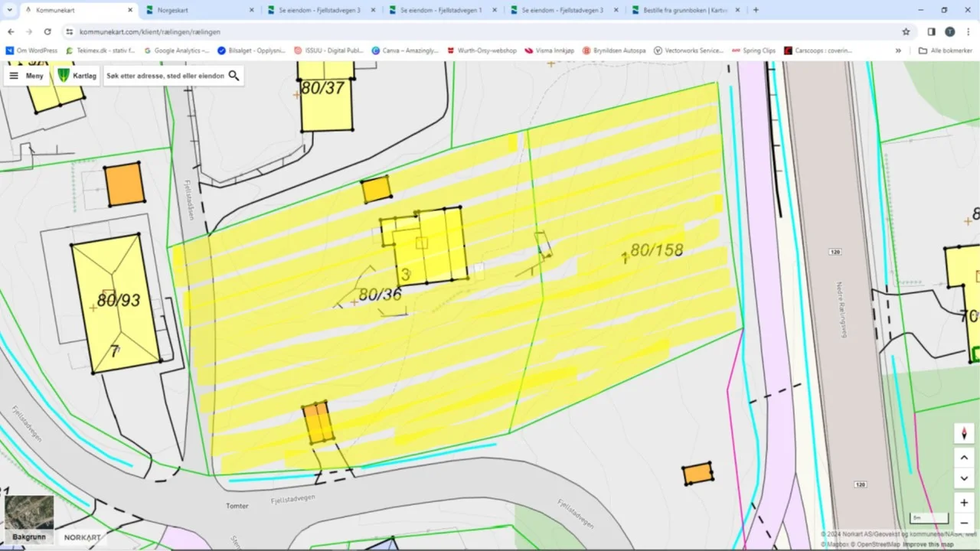Open Om WordPress bookmark
Viewport: 980px width, 551px height.
(x=31, y=51)
